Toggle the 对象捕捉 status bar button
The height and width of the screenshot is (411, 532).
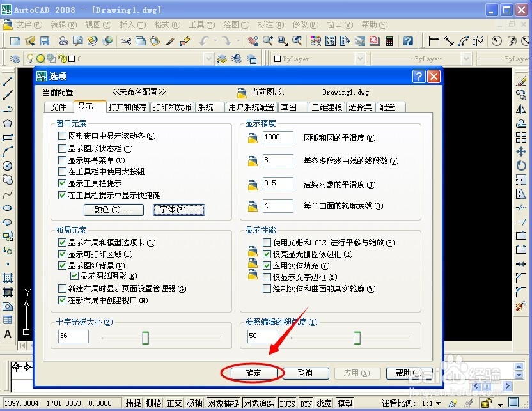click(x=223, y=403)
